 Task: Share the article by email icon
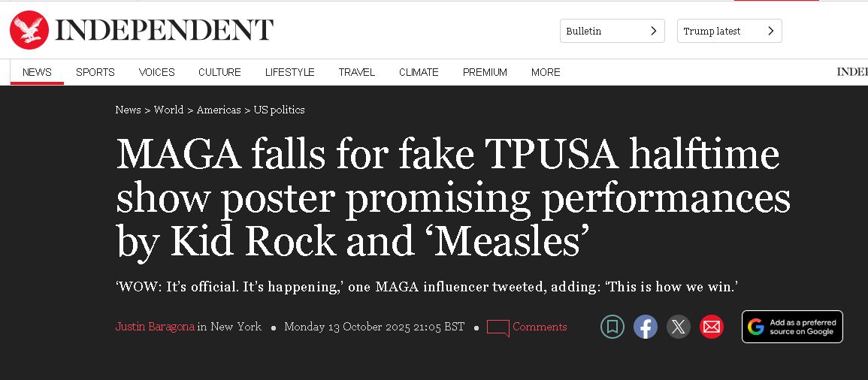pos(712,327)
